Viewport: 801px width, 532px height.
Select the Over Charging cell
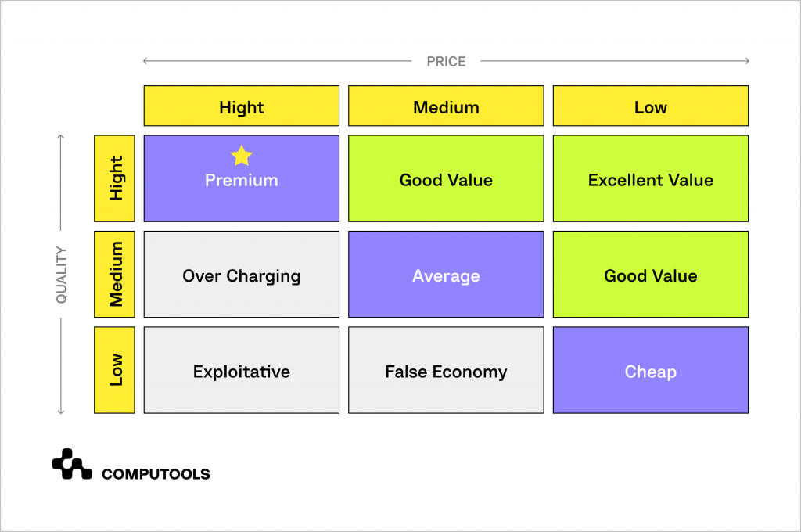pyautogui.click(x=242, y=275)
